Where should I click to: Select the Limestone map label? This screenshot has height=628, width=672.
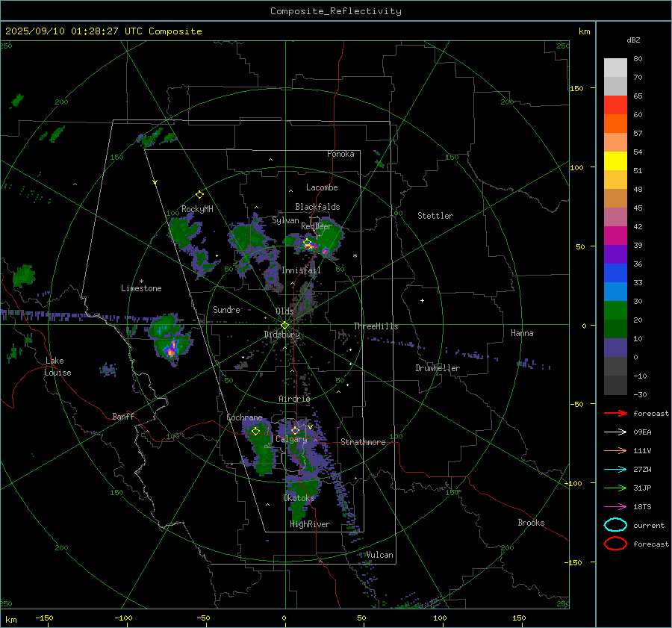click(x=141, y=288)
